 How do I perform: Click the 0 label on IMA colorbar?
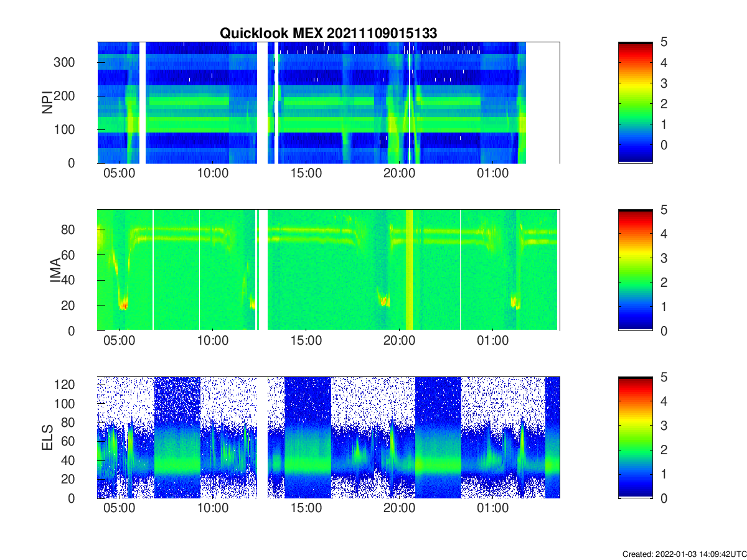[665, 330]
